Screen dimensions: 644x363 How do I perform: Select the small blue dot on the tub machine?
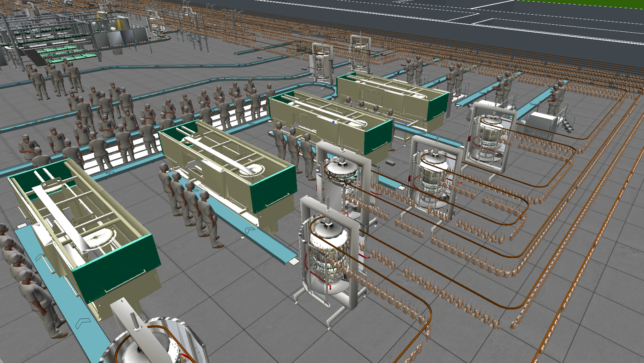coord(334,122)
